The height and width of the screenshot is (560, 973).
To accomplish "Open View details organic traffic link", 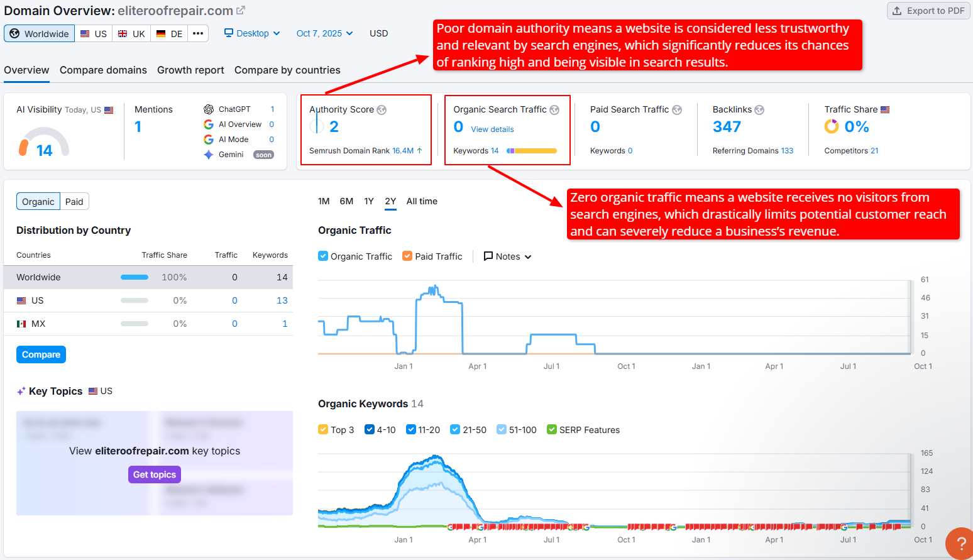I will click(x=492, y=129).
